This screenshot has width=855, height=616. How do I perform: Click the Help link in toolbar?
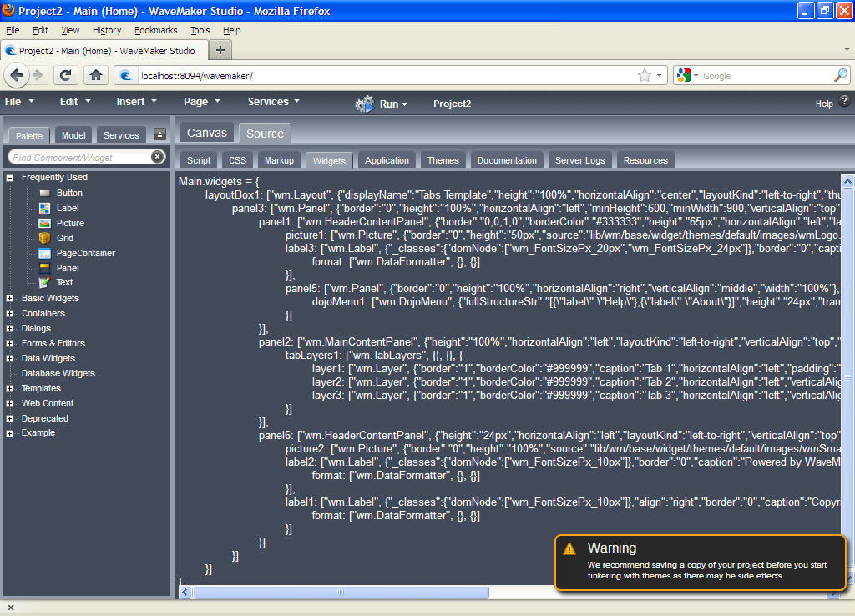click(x=824, y=104)
